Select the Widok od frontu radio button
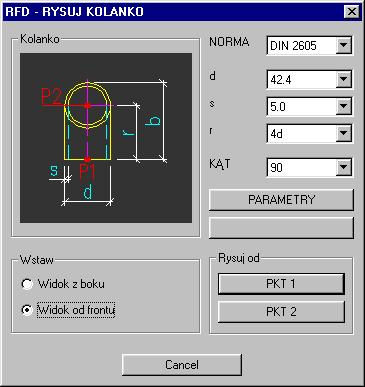This screenshot has width=365, height=387. point(27,310)
